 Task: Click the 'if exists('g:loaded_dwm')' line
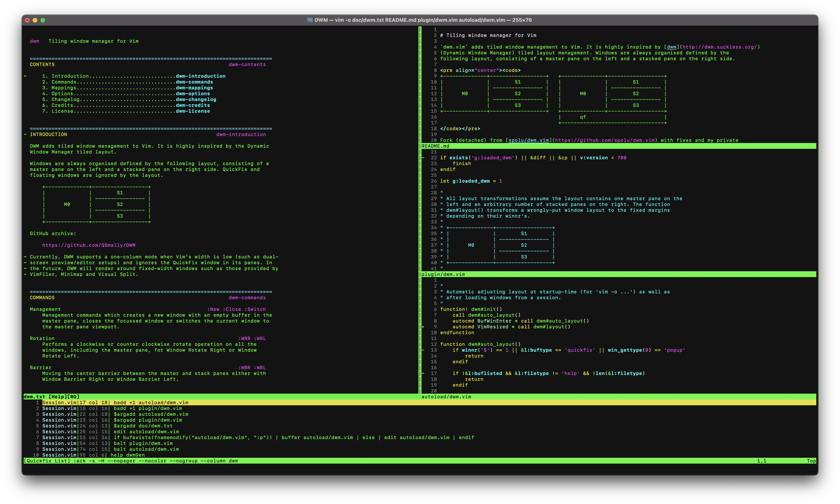click(x=533, y=158)
